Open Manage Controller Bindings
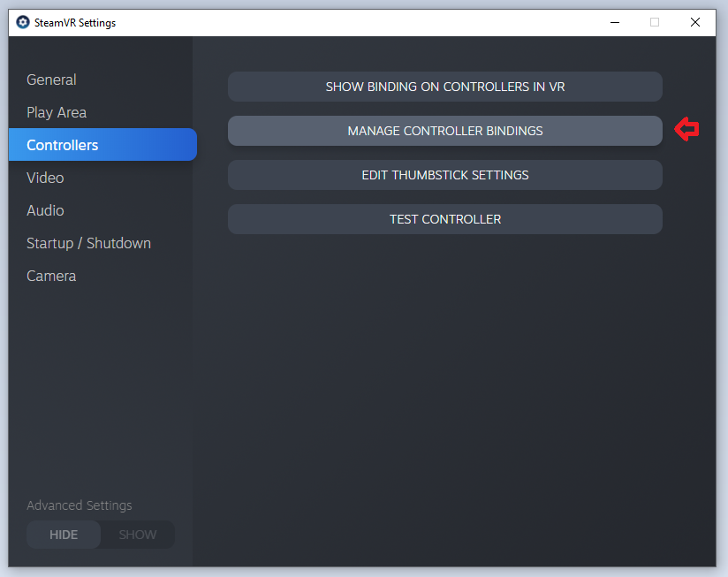Viewport: 728px width, 577px height. (x=444, y=131)
